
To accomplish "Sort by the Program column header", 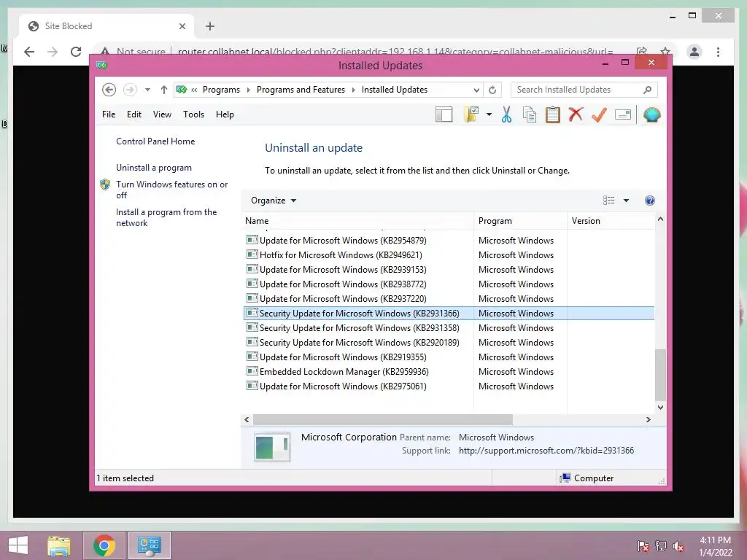I will tap(520, 221).
